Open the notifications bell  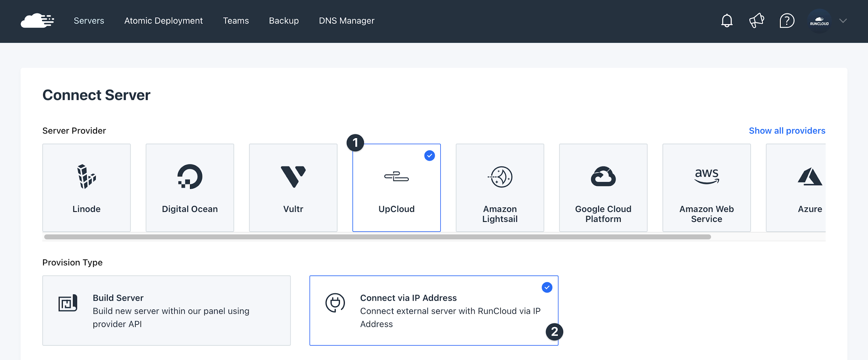[727, 21]
